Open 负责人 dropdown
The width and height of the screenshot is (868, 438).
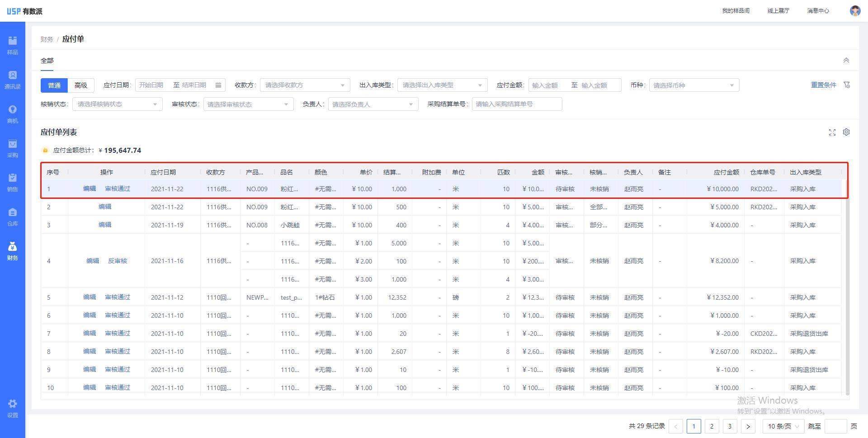click(373, 104)
